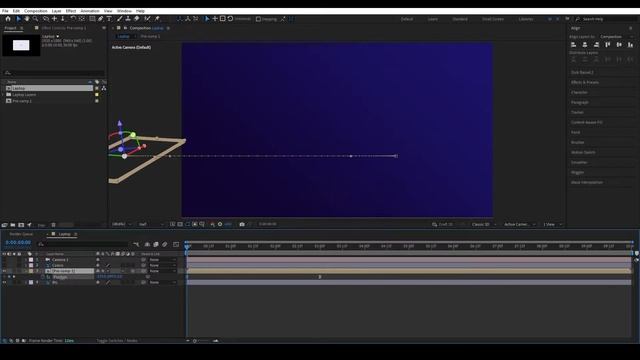Open the Layer menu
This screenshot has width=640, height=360.
click(56, 11)
